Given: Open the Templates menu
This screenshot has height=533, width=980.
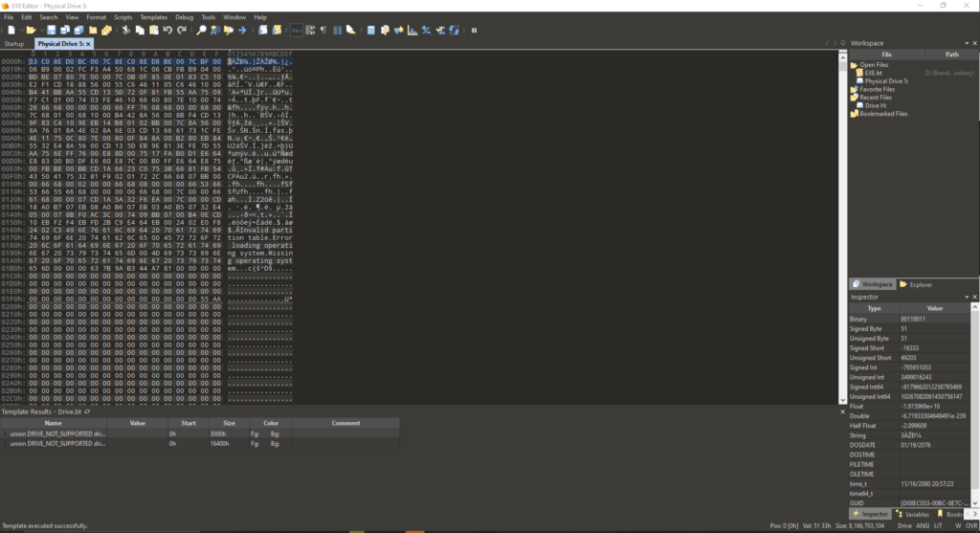Looking at the screenshot, I should [x=153, y=17].
